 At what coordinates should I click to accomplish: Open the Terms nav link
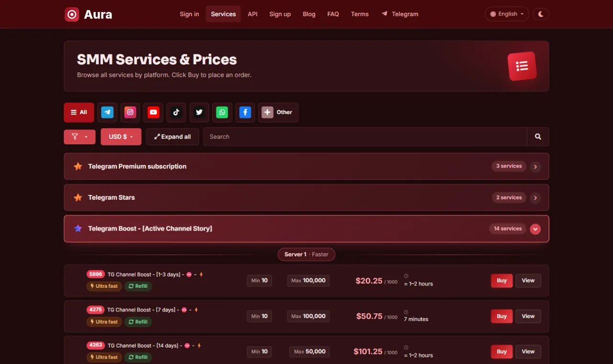coord(360,14)
